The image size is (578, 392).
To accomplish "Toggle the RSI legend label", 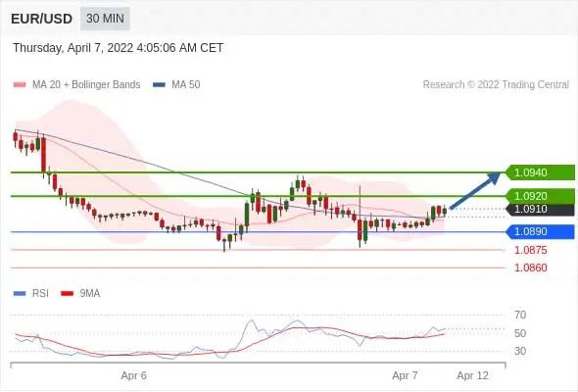I will (x=40, y=294).
